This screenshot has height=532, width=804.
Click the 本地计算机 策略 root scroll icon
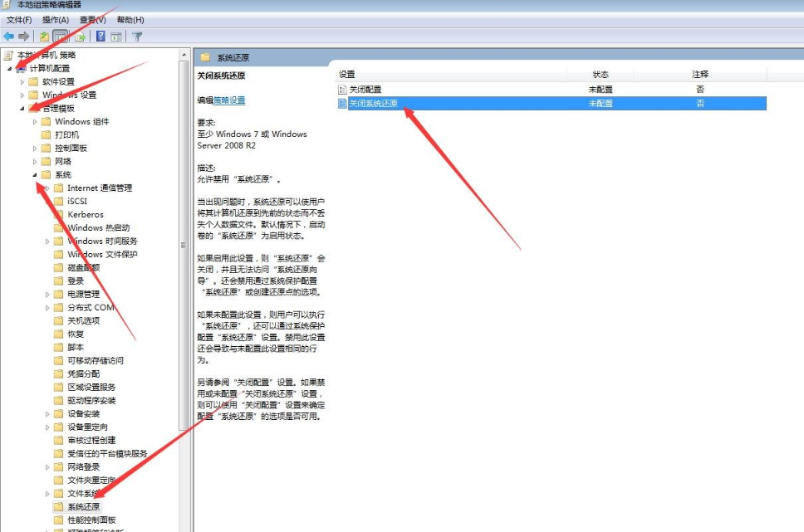point(8,55)
